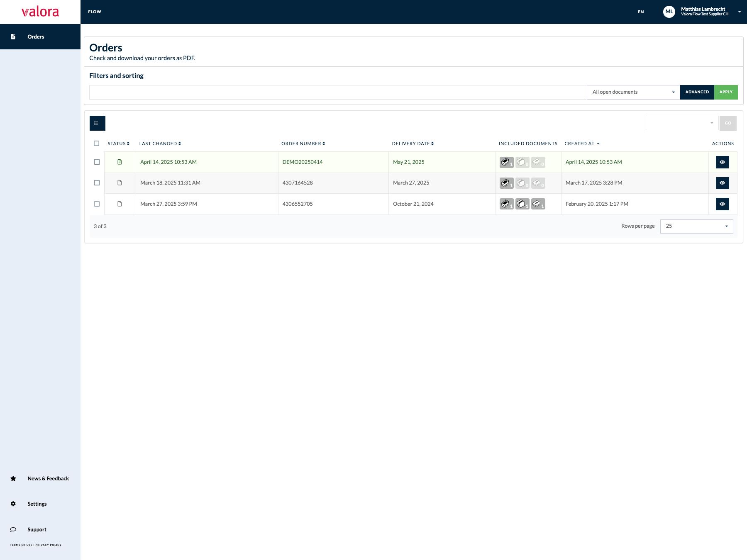747x560 pixels.
Task: Click the ML user avatar
Action: [669, 12]
